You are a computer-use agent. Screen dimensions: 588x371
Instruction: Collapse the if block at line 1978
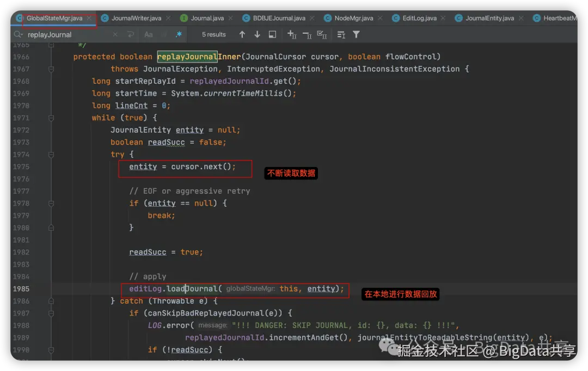point(51,203)
